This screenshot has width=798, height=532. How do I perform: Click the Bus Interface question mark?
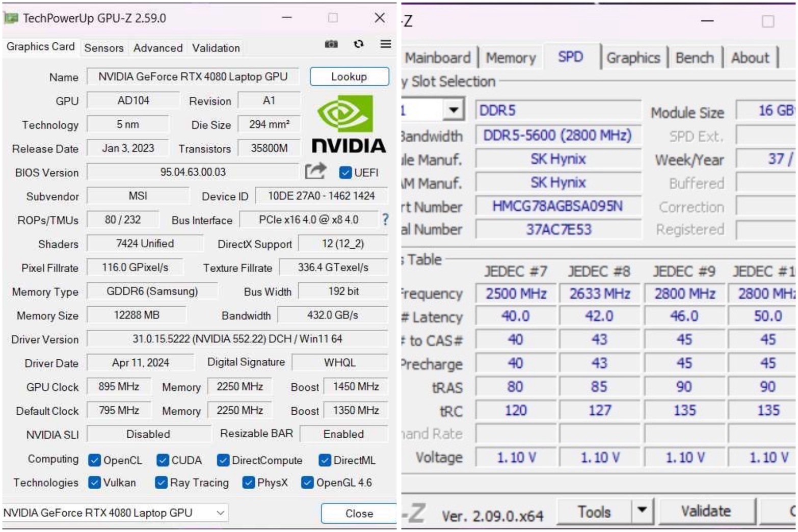click(x=385, y=220)
